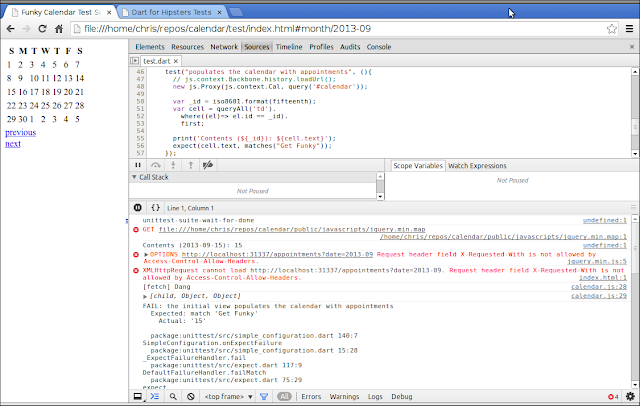
Task: Pause script execution in the debugger
Action: pos(138,165)
